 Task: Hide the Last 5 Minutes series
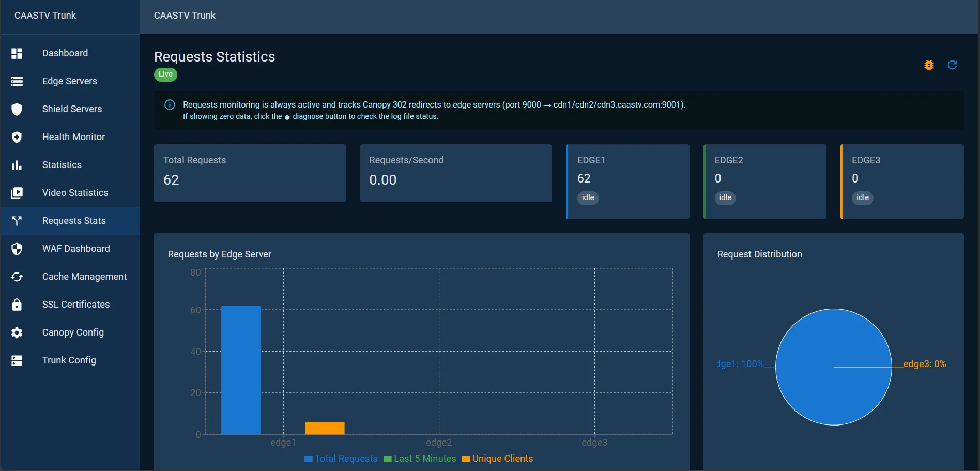pos(419,459)
